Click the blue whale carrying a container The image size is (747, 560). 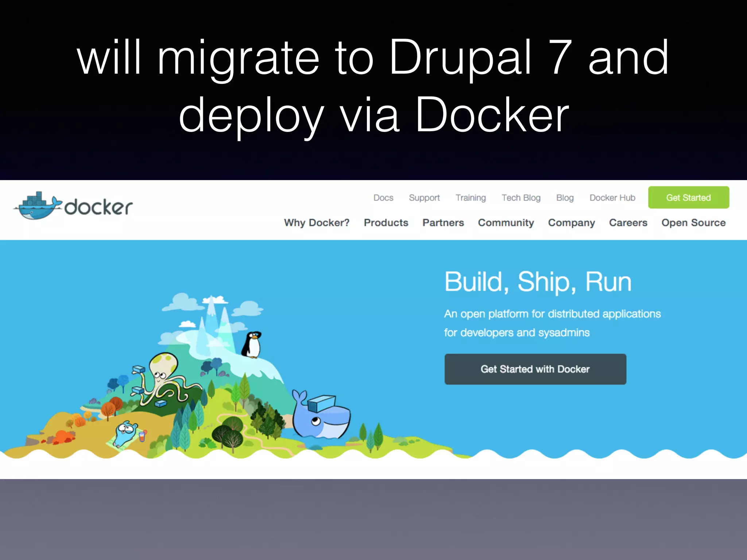pos(321,414)
